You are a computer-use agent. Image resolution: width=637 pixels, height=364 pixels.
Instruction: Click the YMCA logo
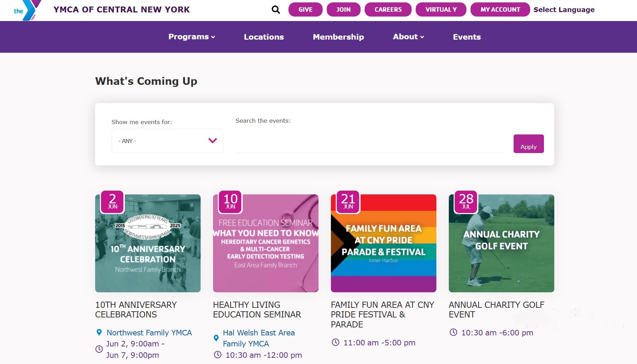click(28, 10)
